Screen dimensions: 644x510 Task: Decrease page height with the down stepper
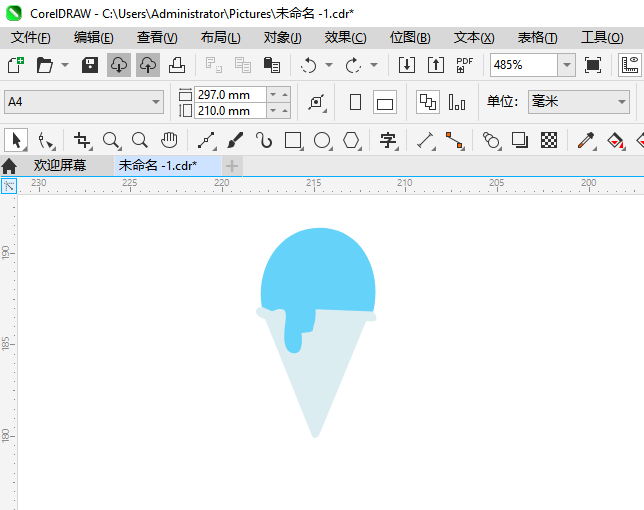coord(273,111)
